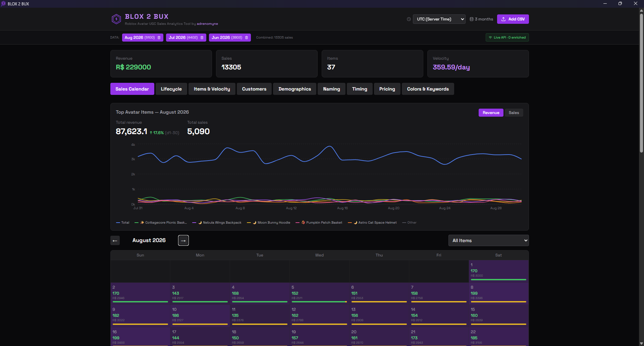Click the calendar icon next to 3 months
This screenshot has height=346, width=644.
pos(472,19)
